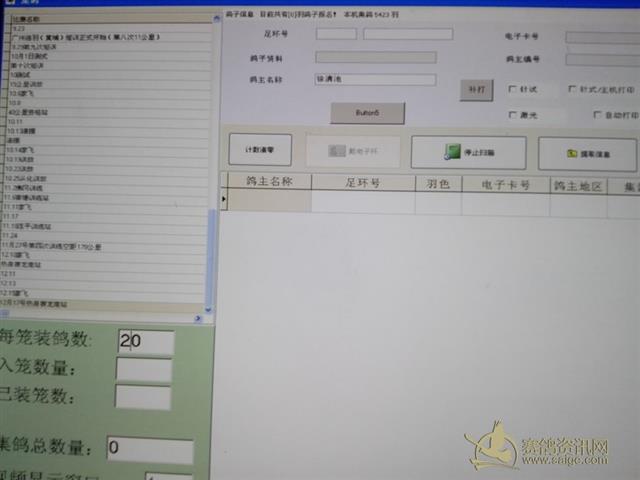Click the Button6 button
The width and height of the screenshot is (640, 480).
[367, 113]
